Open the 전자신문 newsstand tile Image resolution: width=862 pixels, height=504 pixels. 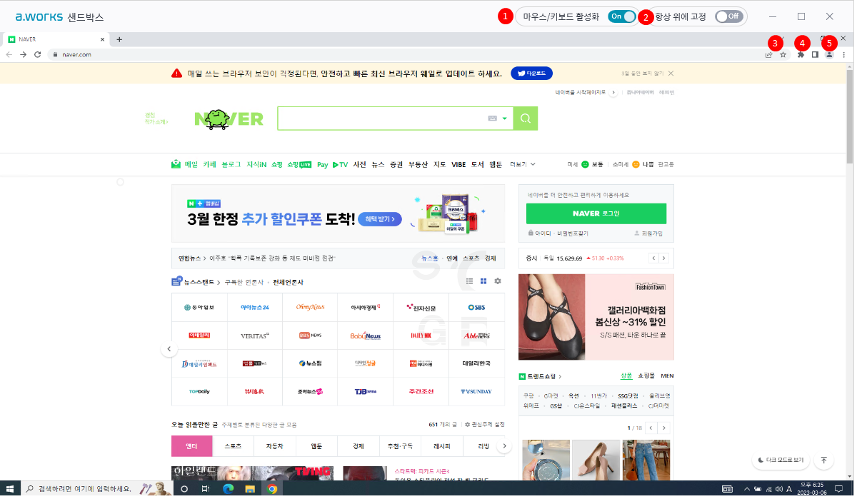[421, 307]
